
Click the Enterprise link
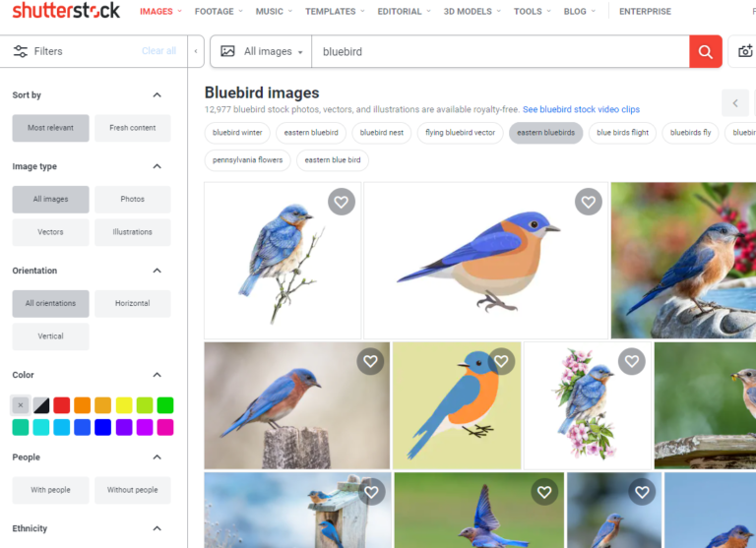[x=645, y=11]
